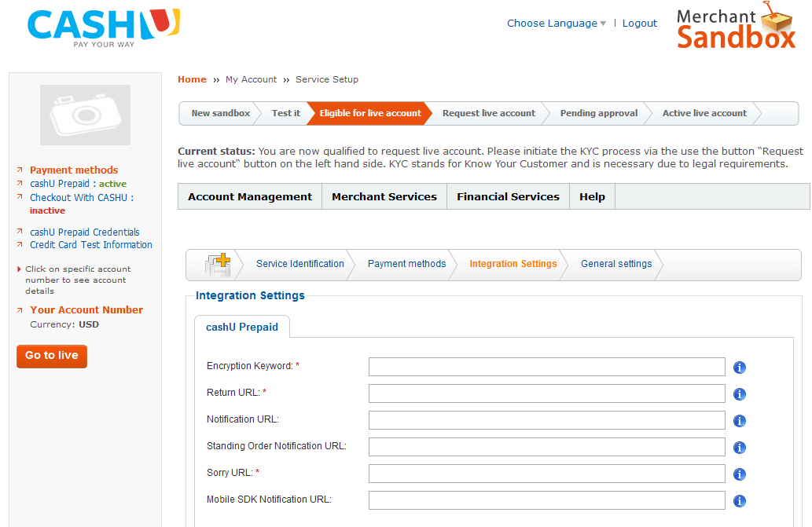Click the active status text

(113, 184)
